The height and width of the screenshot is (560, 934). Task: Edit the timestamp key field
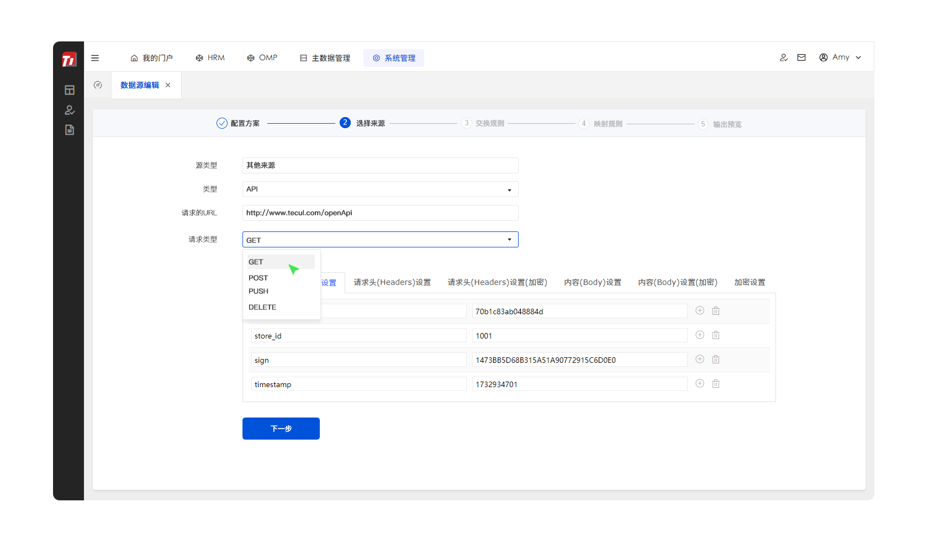[x=359, y=384]
